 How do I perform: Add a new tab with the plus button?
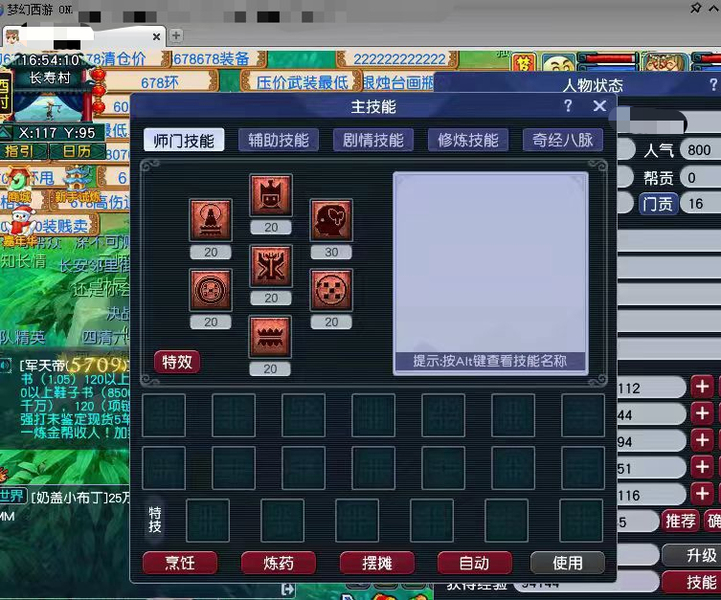point(176,35)
